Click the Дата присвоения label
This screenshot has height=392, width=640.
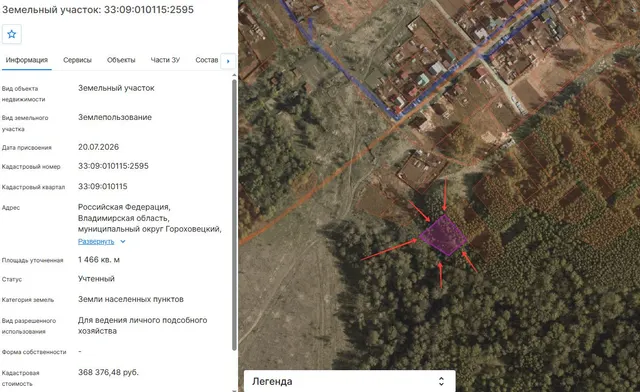(27, 148)
